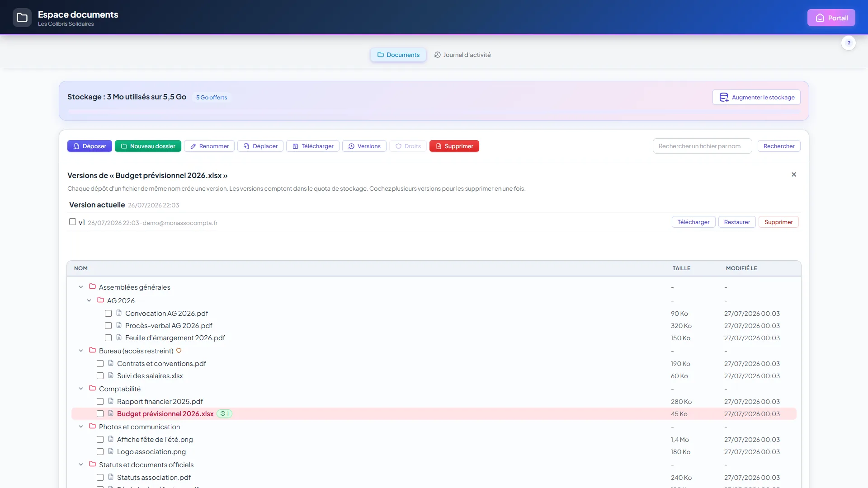Click file icon of Logo association.png
The height and width of the screenshot is (488, 868).
pos(111,451)
